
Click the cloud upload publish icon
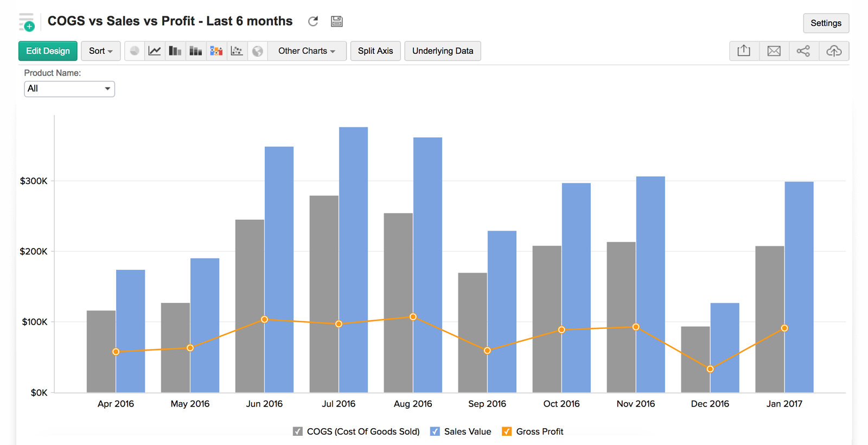[x=834, y=51]
